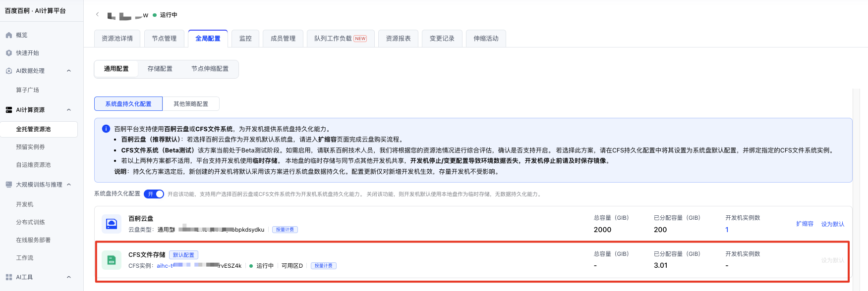
Task: Click the 已分配容量 value 3.01
Action: pyautogui.click(x=661, y=265)
